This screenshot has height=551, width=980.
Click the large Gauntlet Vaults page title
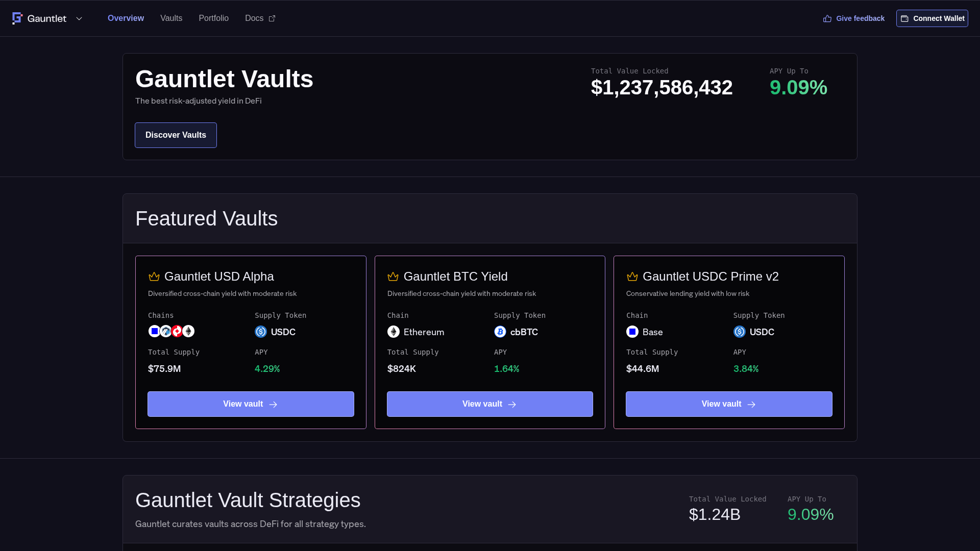click(225, 79)
